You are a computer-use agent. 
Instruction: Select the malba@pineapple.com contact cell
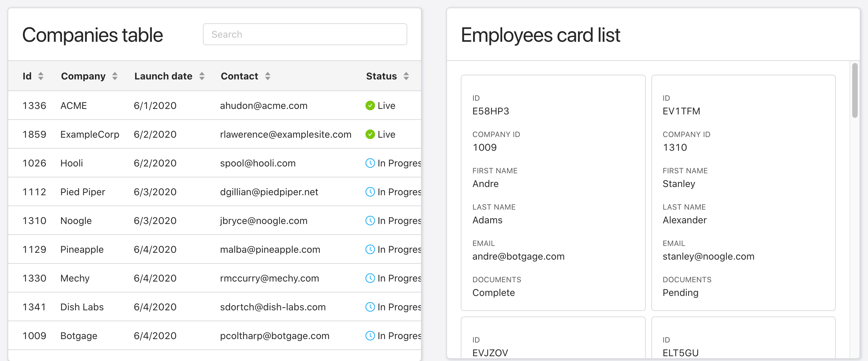pos(270,249)
